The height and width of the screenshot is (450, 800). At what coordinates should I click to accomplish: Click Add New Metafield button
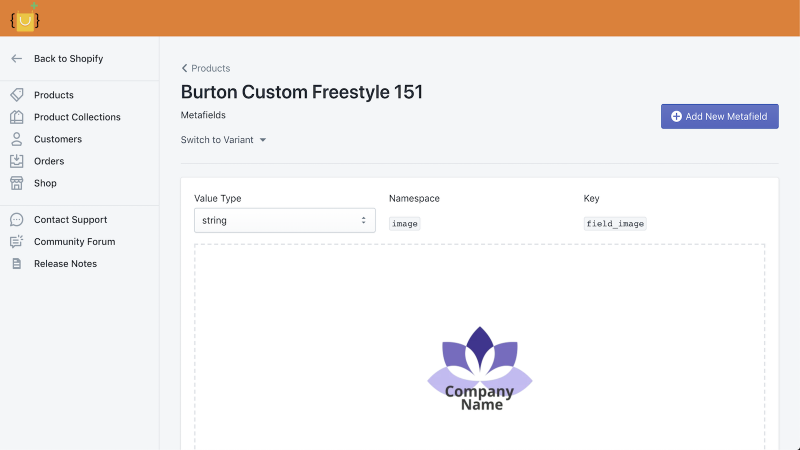[x=719, y=116]
